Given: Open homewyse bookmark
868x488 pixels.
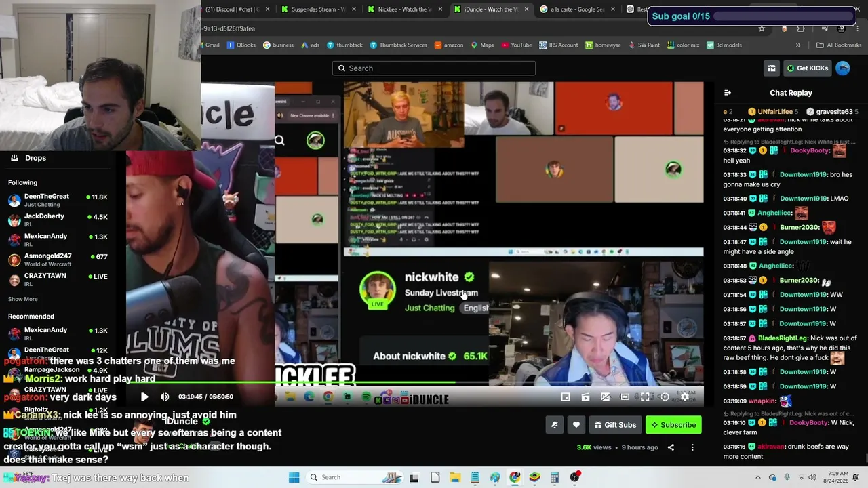Looking at the screenshot, I should (603, 45).
